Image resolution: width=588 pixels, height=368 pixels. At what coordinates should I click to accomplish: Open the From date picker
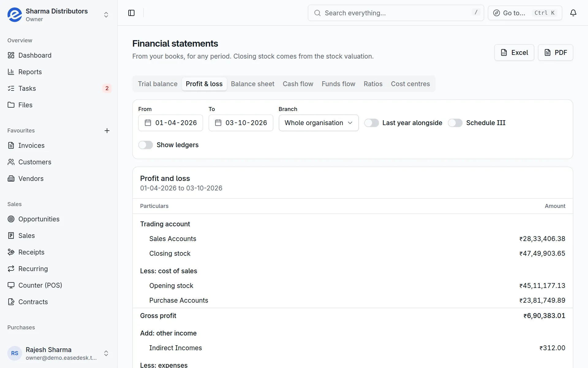coord(171,123)
